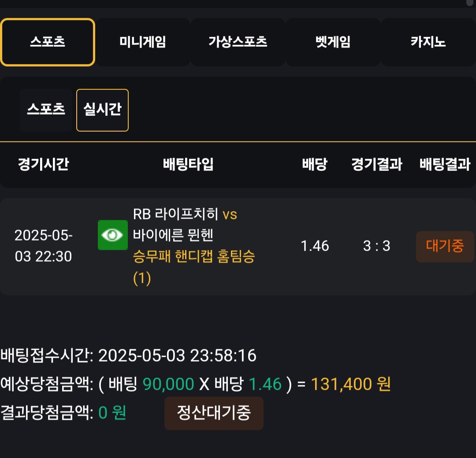The width and height of the screenshot is (476, 458).
Task: Click the 대기중 bet result badge
Action: (445, 246)
